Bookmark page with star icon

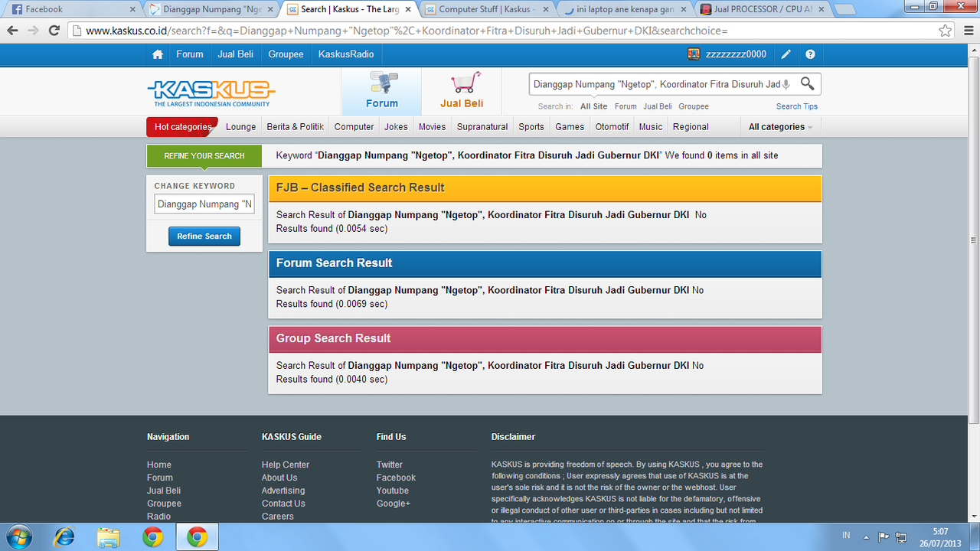pyautogui.click(x=946, y=31)
